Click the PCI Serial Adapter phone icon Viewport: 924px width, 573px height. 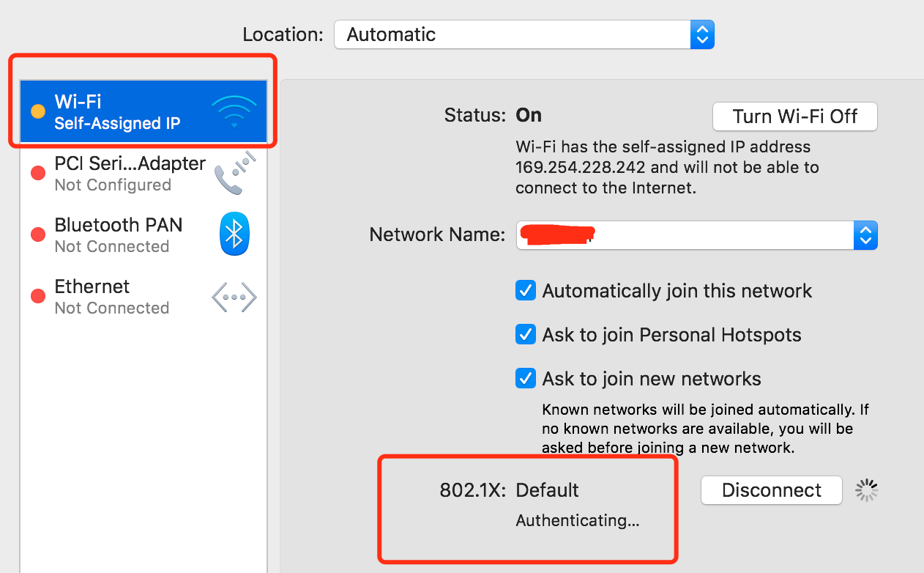tap(234, 172)
